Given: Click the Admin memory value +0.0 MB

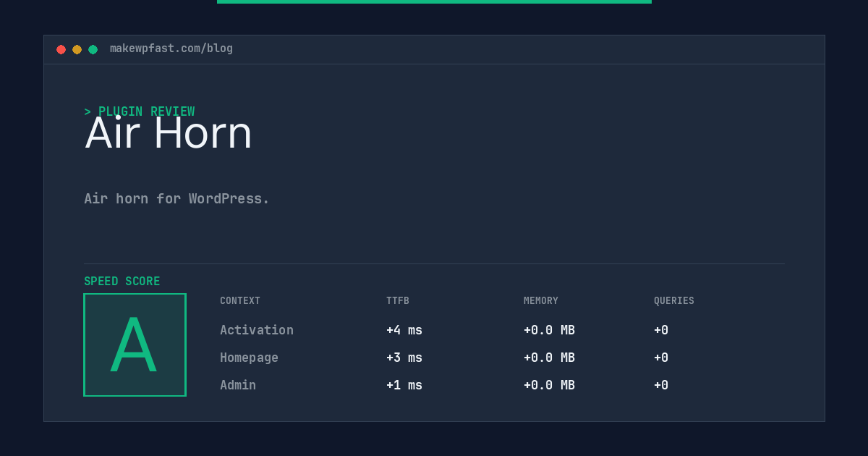Looking at the screenshot, I should pyautogui.click(x=549, y=385).
